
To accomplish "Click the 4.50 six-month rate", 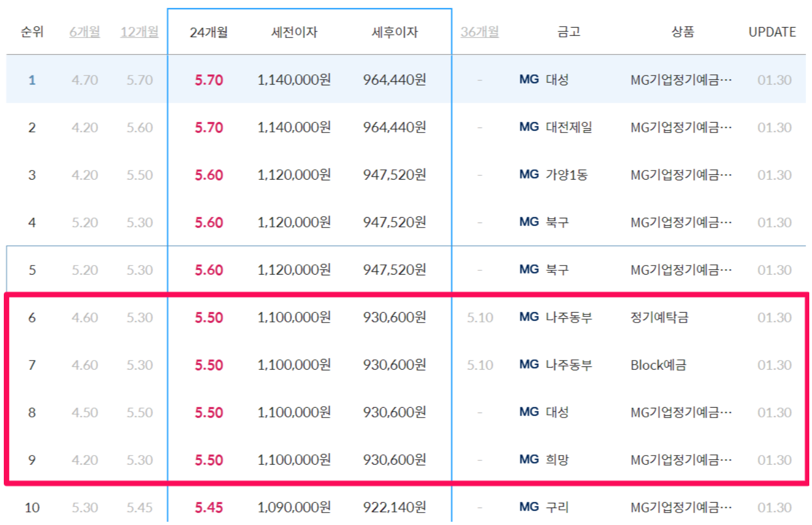I will (85, 413).
